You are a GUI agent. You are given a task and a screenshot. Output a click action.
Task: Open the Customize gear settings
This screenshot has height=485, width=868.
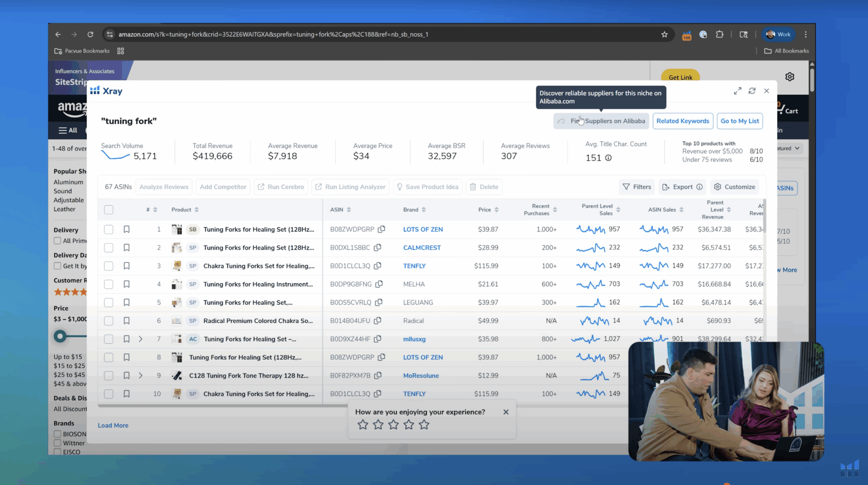(734, 187)
